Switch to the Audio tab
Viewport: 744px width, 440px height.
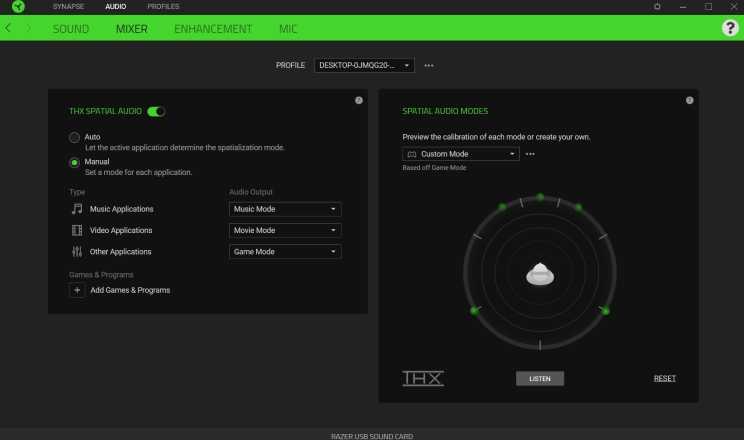116,7
